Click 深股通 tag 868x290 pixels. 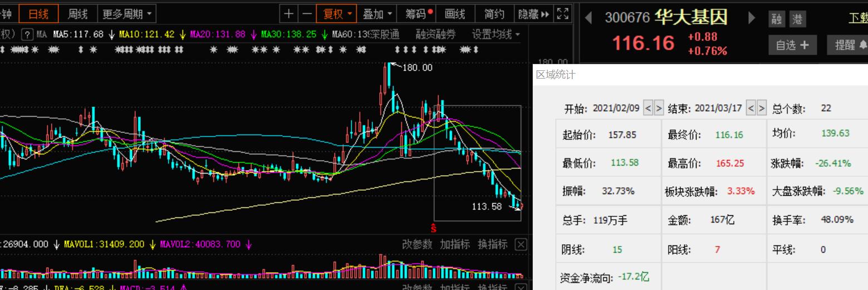tap(385, 35)
